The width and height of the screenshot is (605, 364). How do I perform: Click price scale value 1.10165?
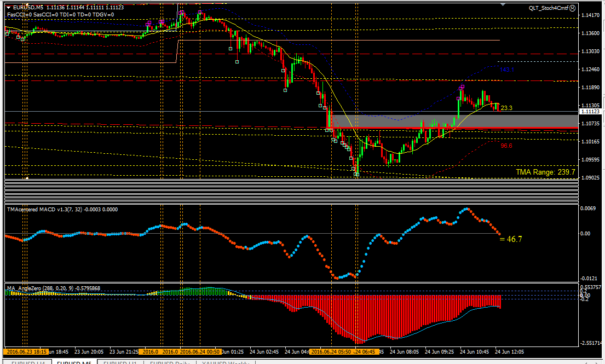tap(590, 142)
